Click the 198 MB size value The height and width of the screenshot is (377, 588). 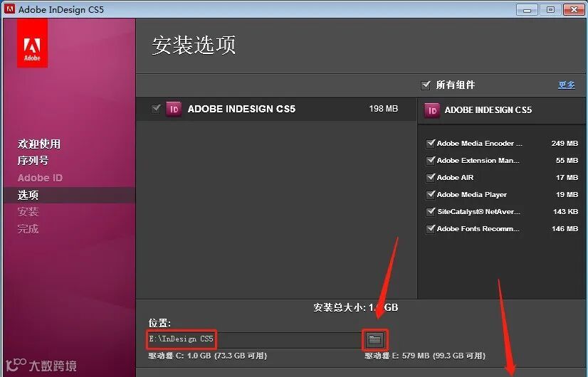pos(383,109)
